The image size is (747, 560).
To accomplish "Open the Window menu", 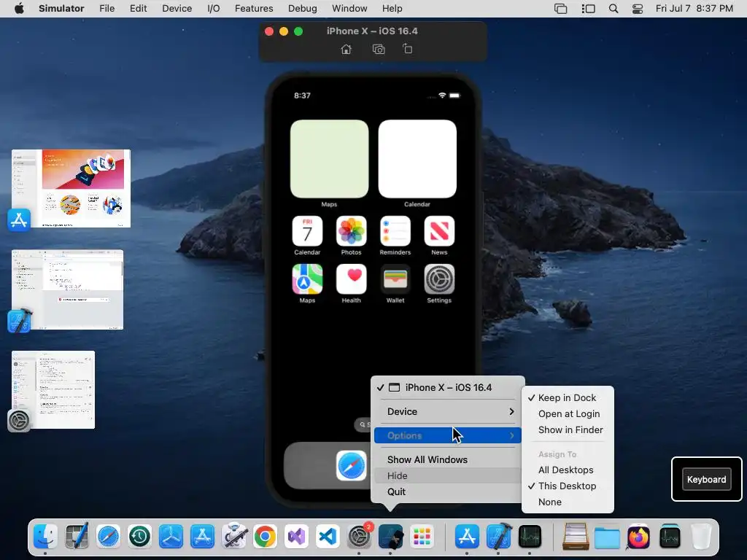I will click(349, 9).
